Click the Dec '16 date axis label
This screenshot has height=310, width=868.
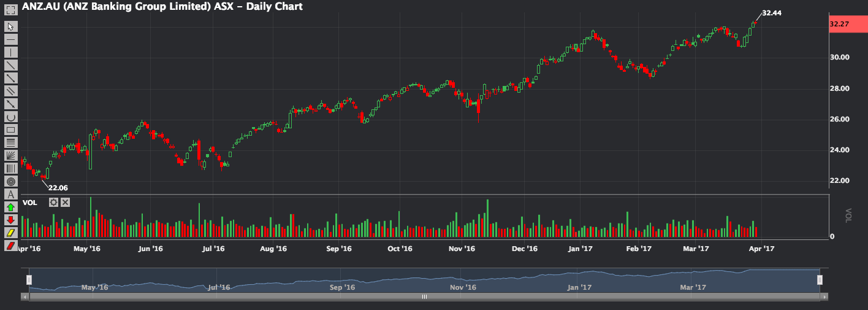pyautogui.click(x=524, y=249)
